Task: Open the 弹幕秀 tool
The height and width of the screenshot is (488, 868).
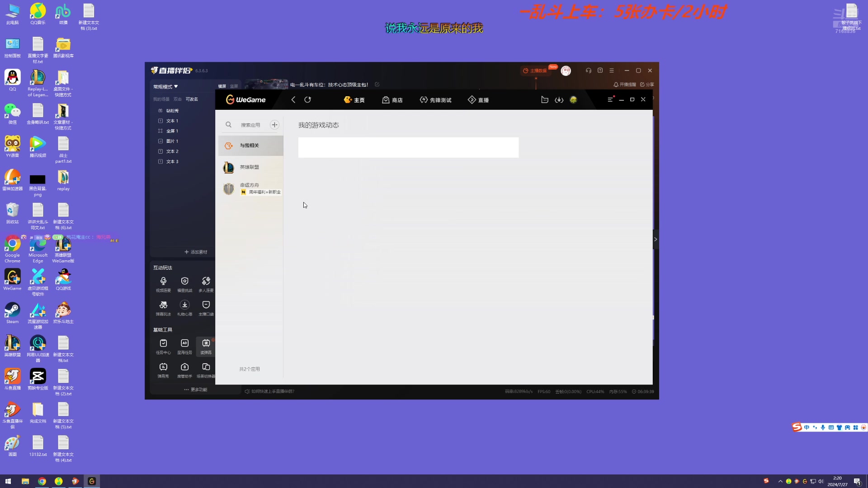Action: (163, 370)
